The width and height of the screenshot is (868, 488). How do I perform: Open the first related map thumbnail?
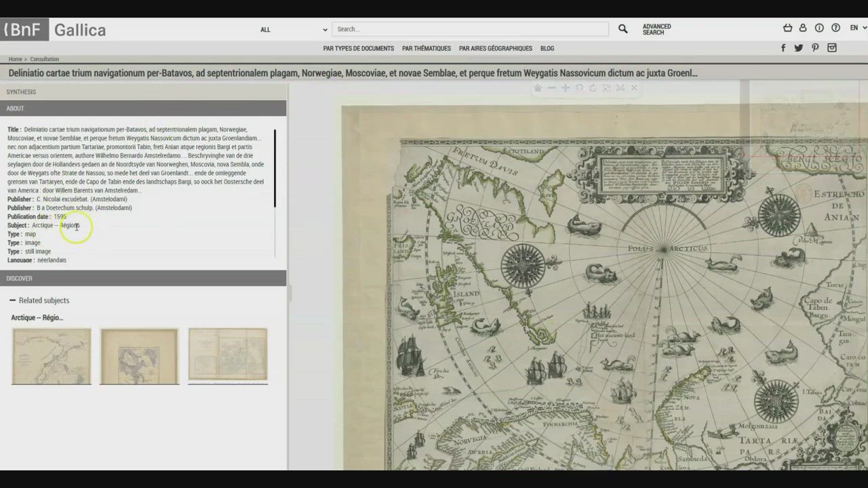(x=52, y=356)
